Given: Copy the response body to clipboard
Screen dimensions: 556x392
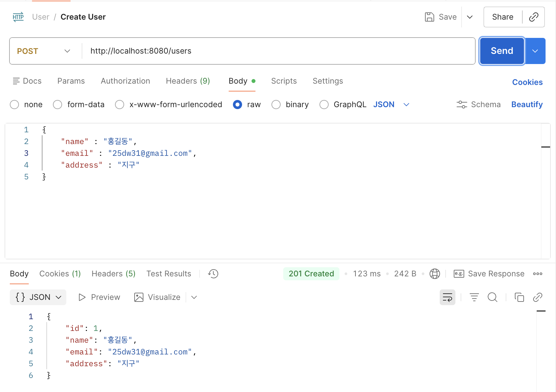Looking at the screenshot, I should (519, 297).
